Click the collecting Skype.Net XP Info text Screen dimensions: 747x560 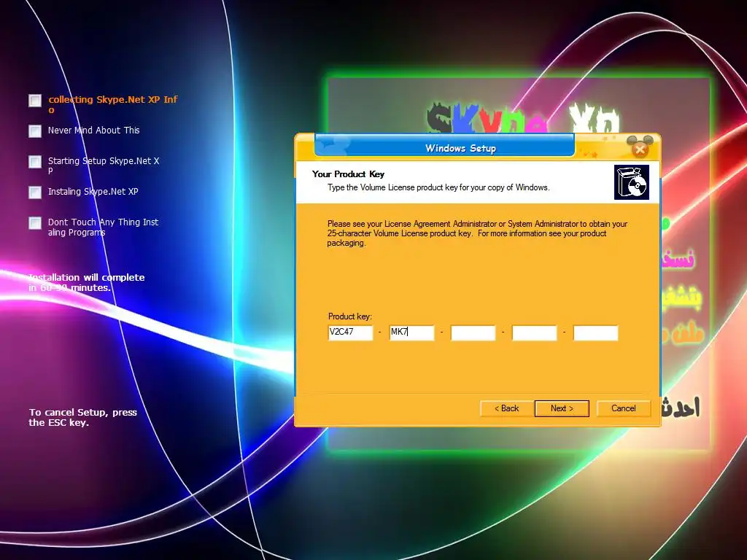coord(112,104)
